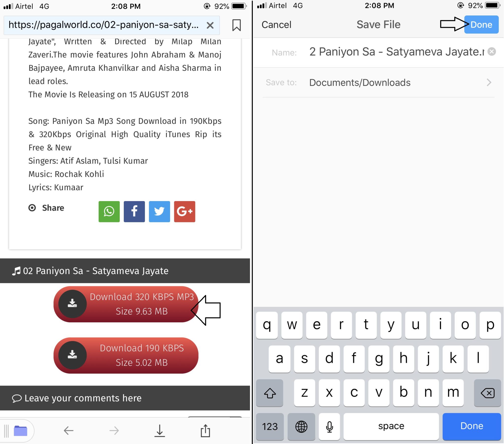Tap Download 190 KBPS button
Image resolution: width=504 pixels, height=444 pixels.
126,355
